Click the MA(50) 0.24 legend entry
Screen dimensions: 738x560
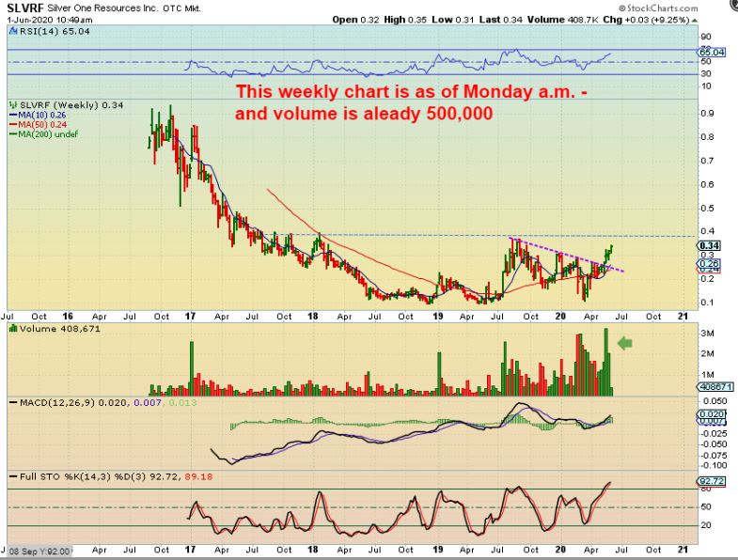click(x=38, y=124)
